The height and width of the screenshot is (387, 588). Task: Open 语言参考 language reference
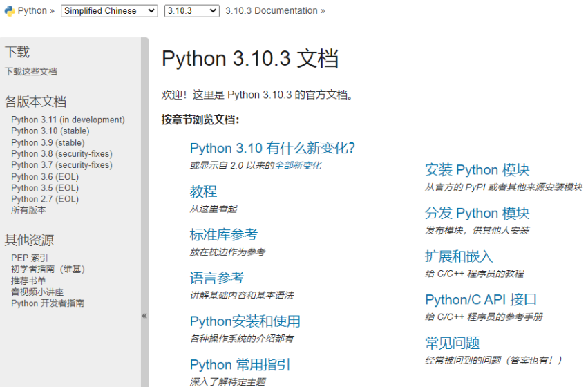pos(217,278)
